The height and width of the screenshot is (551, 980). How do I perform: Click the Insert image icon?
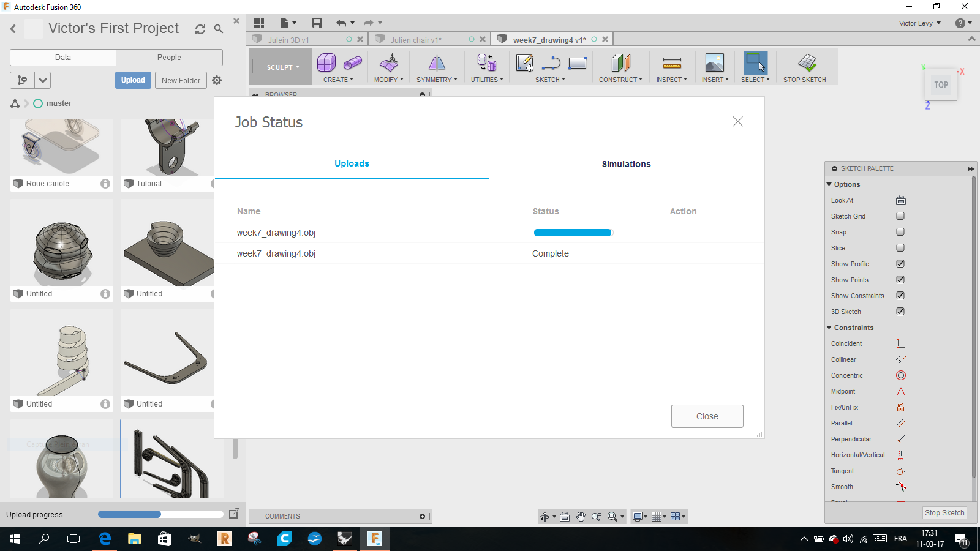pos(715,62)
